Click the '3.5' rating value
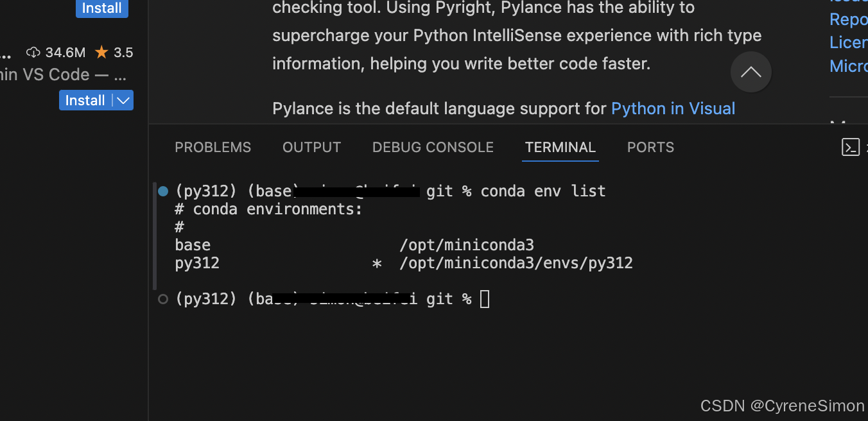 [123, 53]
